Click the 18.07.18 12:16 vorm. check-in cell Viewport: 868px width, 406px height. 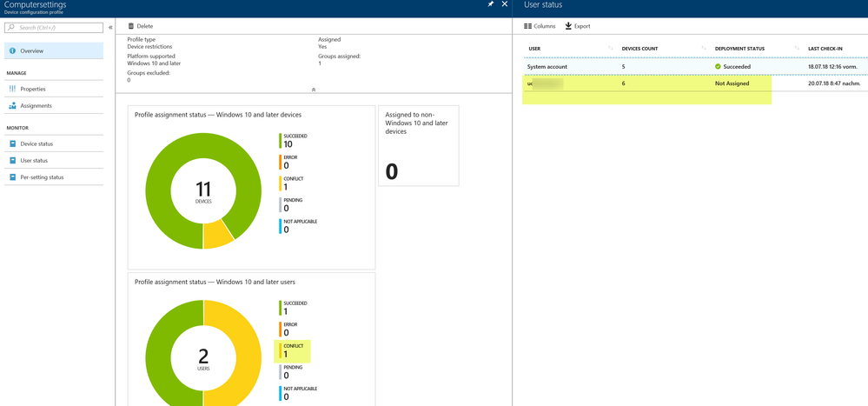(833, 66)
